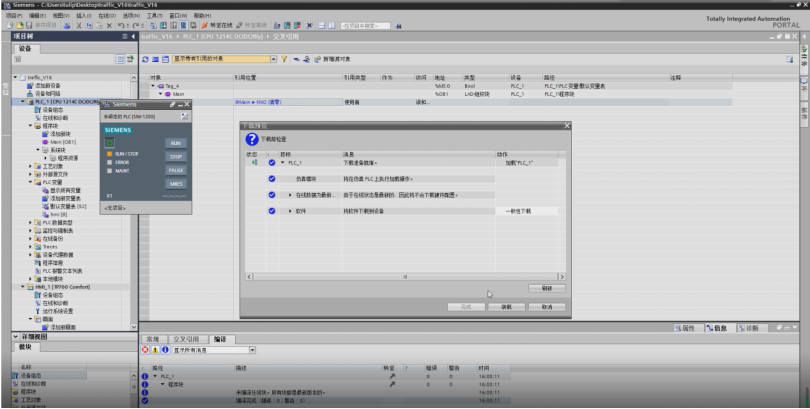Viewport: 810px width, 409px height.
Task: Open the 项目 (Project) menu
Action: pos(14,16)
